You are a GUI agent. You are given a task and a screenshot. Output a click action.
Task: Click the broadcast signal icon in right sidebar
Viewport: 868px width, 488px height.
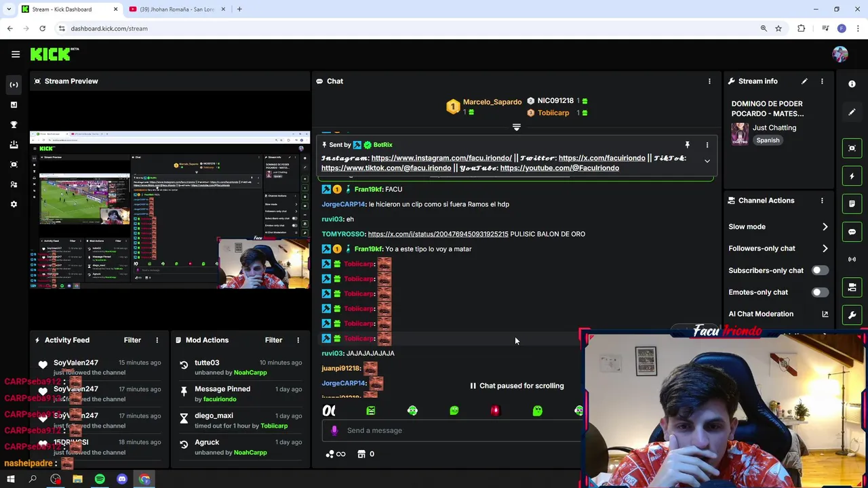[852, 259]
